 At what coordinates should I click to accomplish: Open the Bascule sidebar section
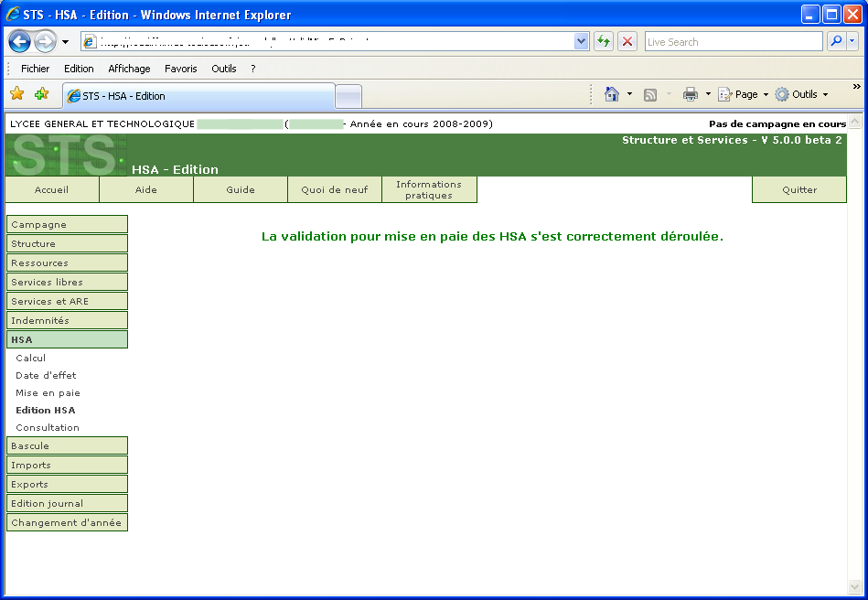tap(67, 445)
